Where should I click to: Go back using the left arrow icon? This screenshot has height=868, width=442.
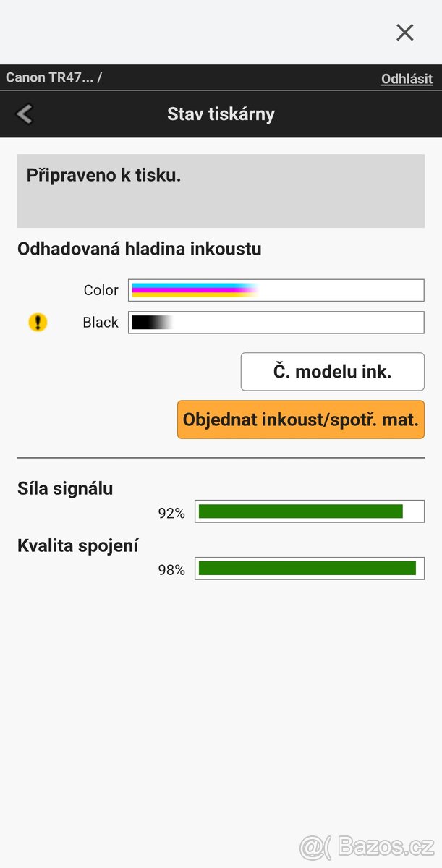click(x=25, y=114)
